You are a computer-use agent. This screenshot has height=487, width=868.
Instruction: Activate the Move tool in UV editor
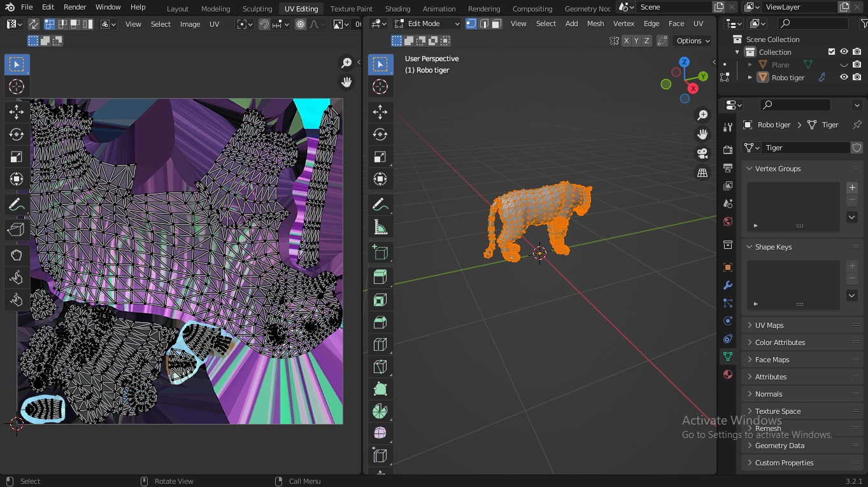click(x=17, y=112)
